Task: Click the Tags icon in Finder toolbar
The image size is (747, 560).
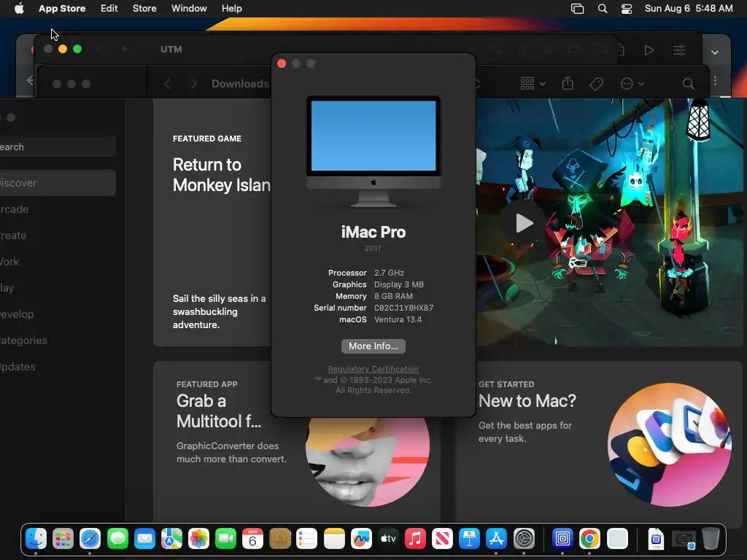Action: tap(597, 85)
